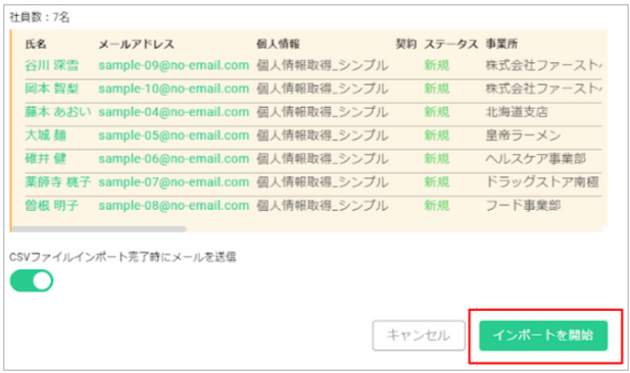Image resolution: width=630 pixels, height=373 pixels.
Task: Open employee name 薬師寺 桃子
Action: [58, 182]
